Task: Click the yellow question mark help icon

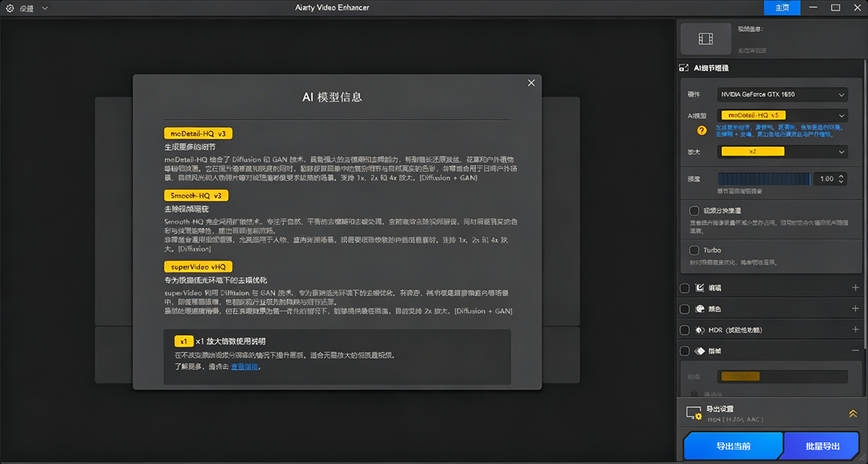Action: coord(702,131)
